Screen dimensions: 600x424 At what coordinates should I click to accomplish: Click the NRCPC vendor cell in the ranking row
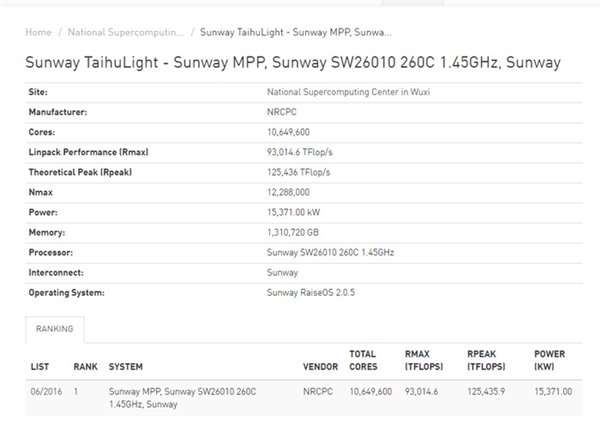(x=317, y=391)
